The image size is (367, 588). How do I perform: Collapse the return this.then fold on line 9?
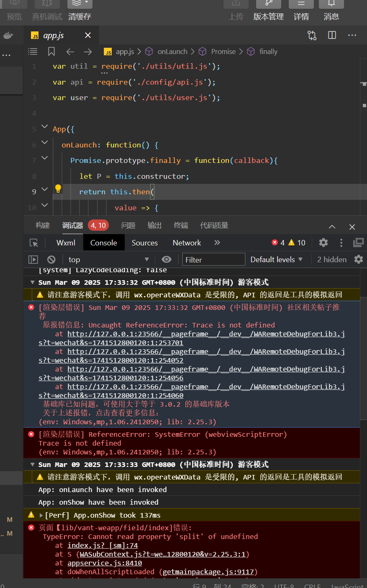point(45,189)
